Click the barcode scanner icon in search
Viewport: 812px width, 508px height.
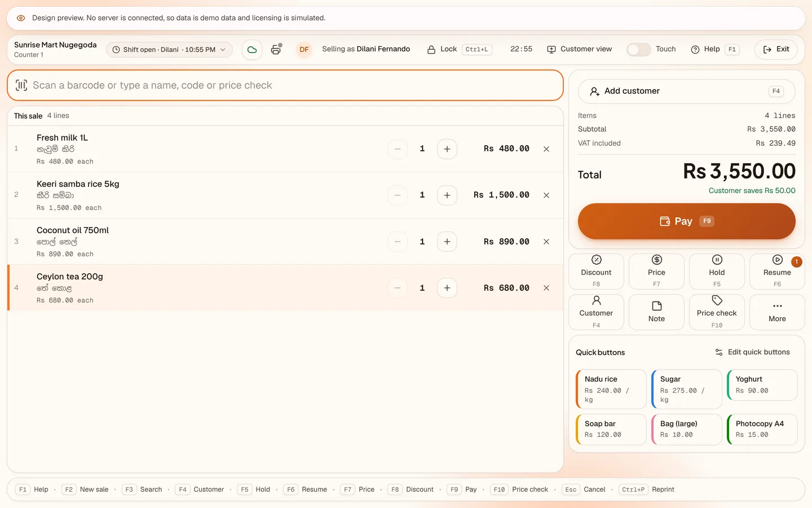(x=21, y=85)
